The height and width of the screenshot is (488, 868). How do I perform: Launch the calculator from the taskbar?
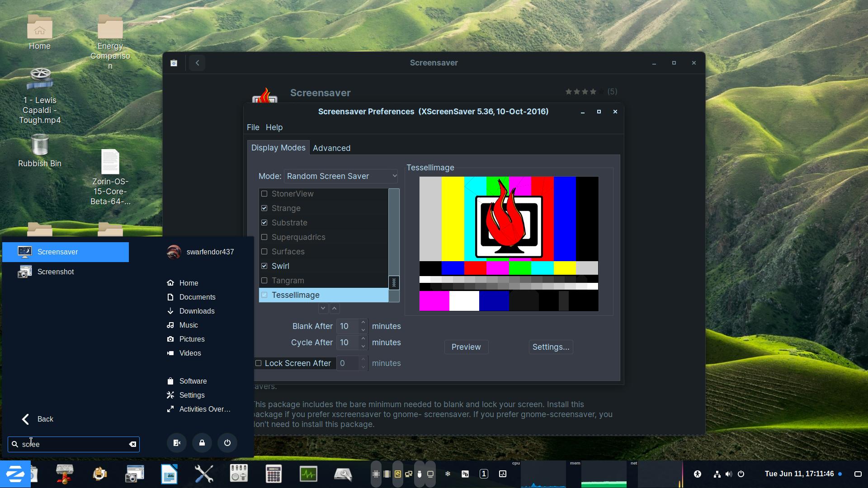tap(274, 474)
